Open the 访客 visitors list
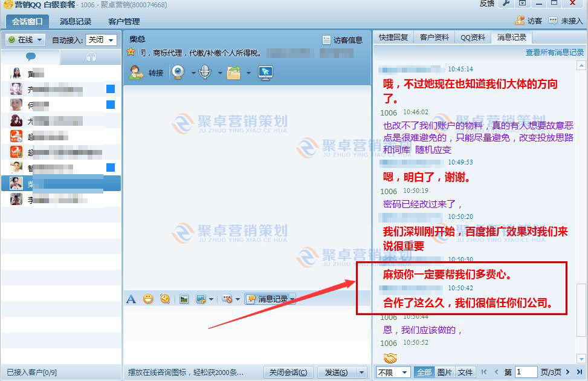The image size is (588, 381). click(x=529, y=21)
